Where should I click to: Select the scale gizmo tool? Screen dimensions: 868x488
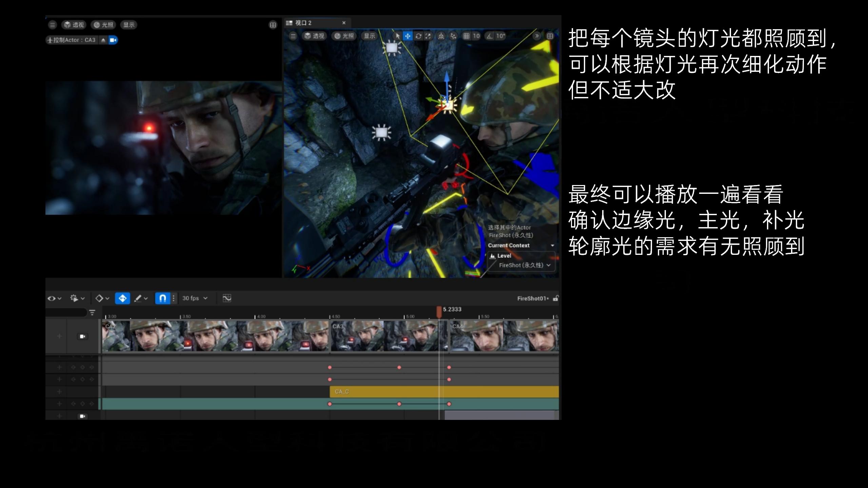coord(428,36)
